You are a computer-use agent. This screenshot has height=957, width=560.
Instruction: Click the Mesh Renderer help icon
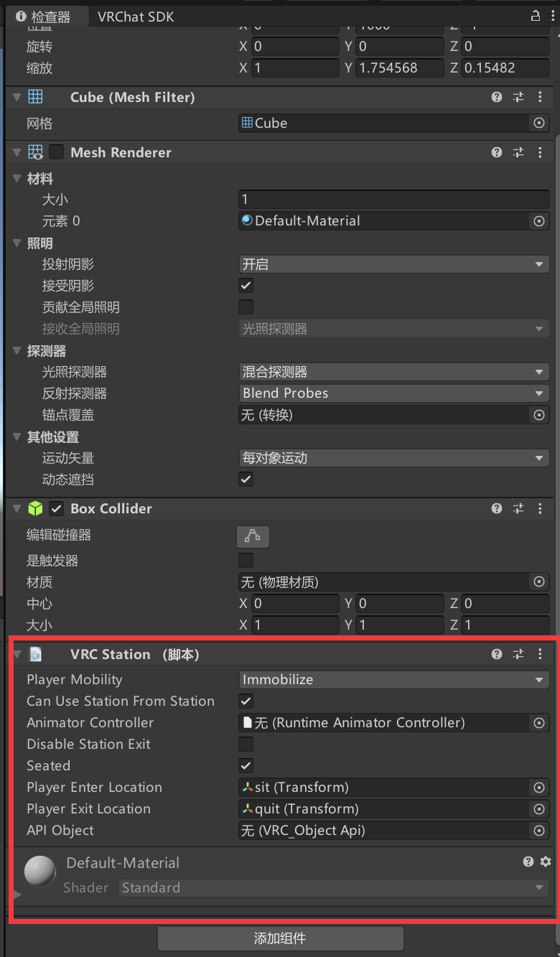(x=496, y=152)
